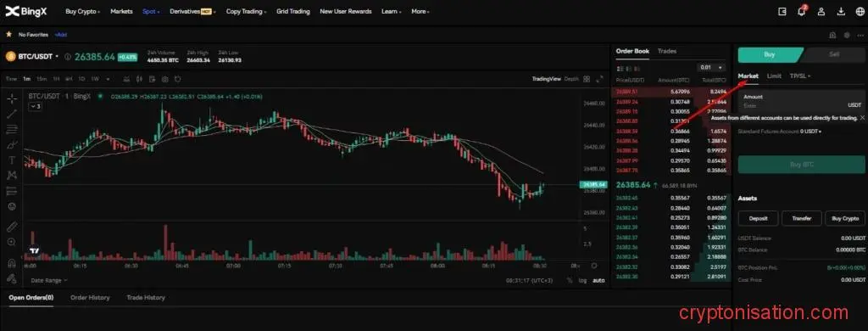The width and height of the screenshot is (868, 331).
Task: Expand the Copy Trading menu
Action: click(247, 11)
